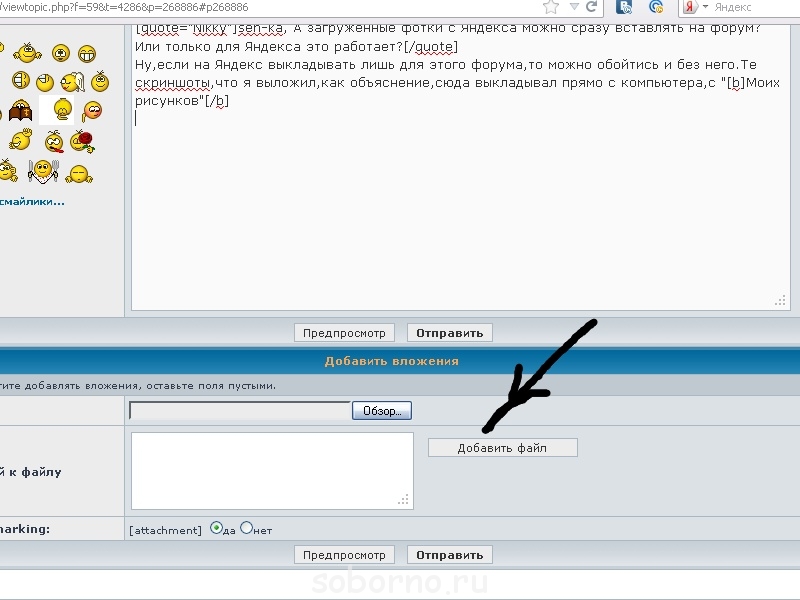Insert the blushing smiley
Screen dimensions: 800x600
92,111
